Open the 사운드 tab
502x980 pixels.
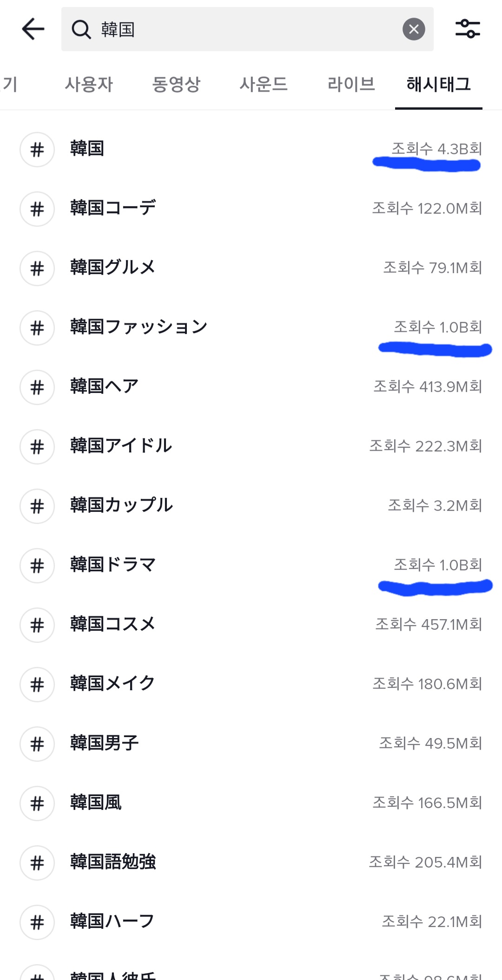click(x=263, y=85)
